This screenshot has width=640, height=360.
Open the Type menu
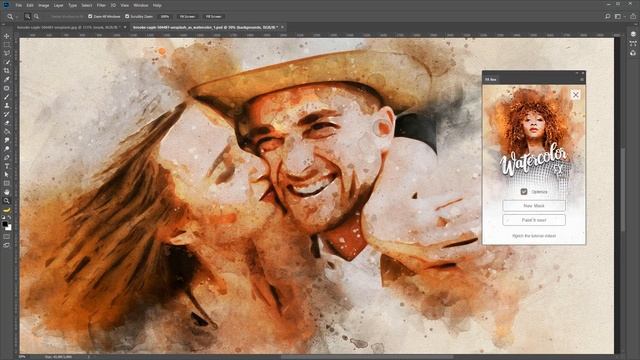click(x=73, y=5)
